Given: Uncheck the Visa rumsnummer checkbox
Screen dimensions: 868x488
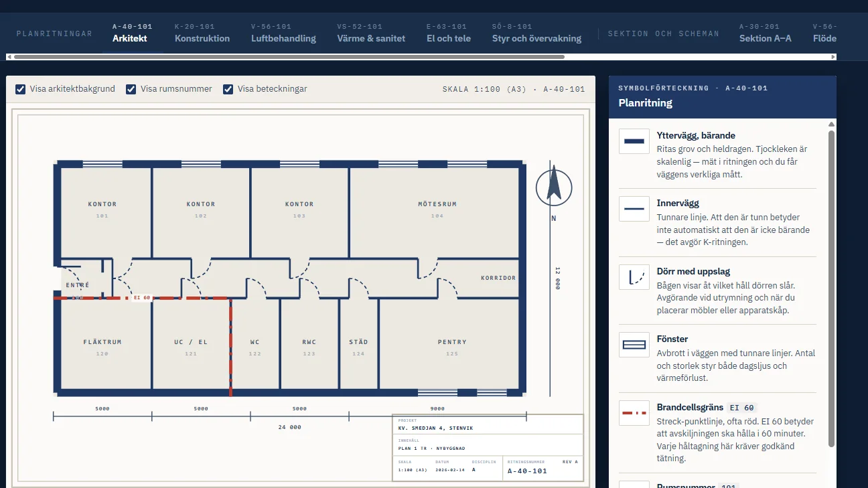Looking at the screenshot, I should [x=131, y=89].
